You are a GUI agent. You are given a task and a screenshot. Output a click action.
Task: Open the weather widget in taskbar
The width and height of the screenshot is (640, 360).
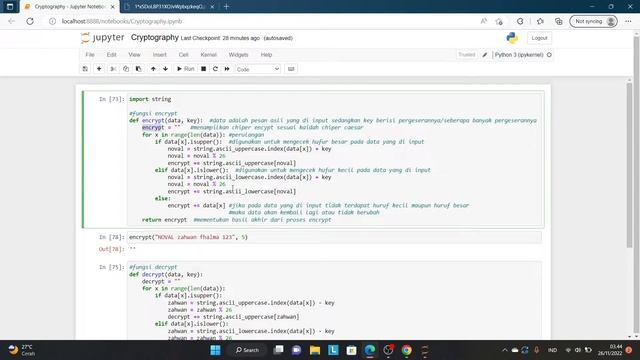[x=21, y=350]
